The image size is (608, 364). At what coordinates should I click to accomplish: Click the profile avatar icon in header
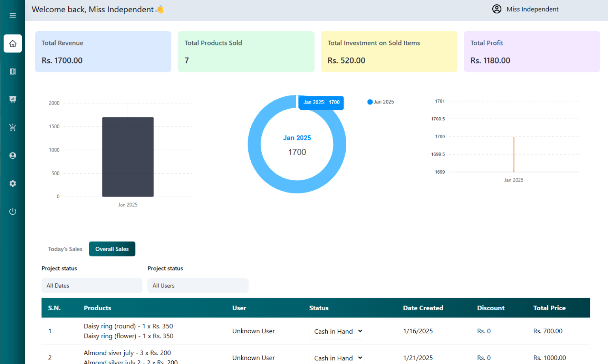[497, 9]
